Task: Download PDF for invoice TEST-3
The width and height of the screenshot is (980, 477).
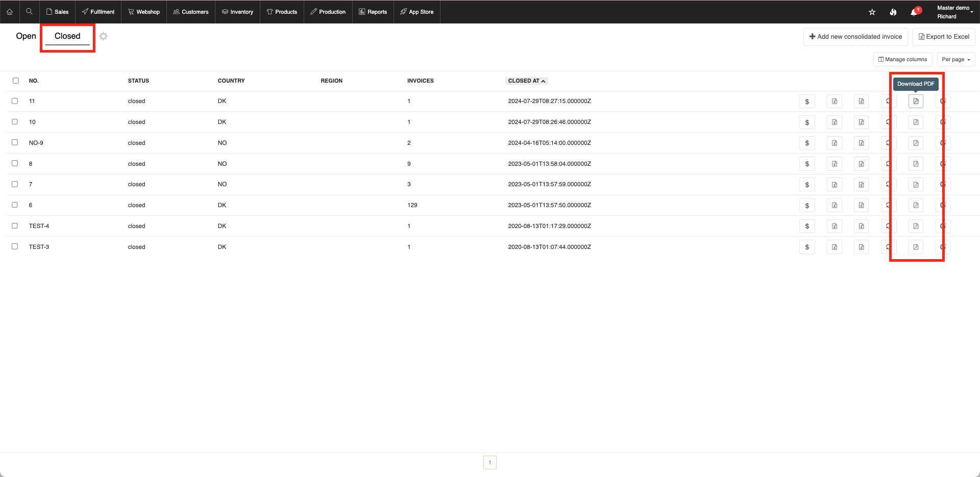Action: 916,247
